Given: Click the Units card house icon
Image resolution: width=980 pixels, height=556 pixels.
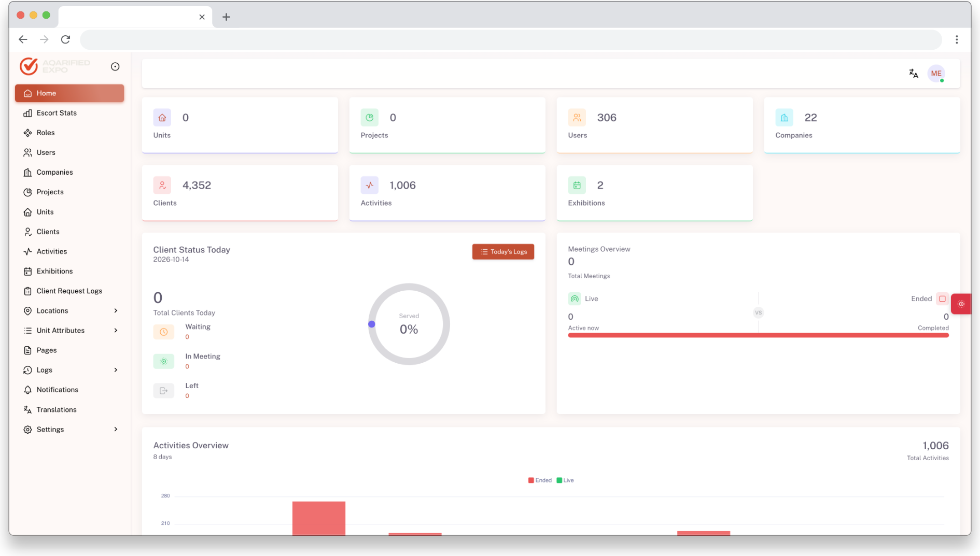Looking at the screenshot, I should coord(162,118).
